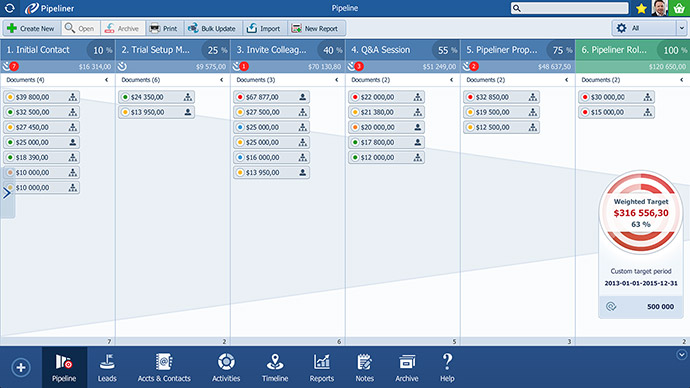
Task: Open the $67 877,00 opportunity card
Action: (272, 97)
